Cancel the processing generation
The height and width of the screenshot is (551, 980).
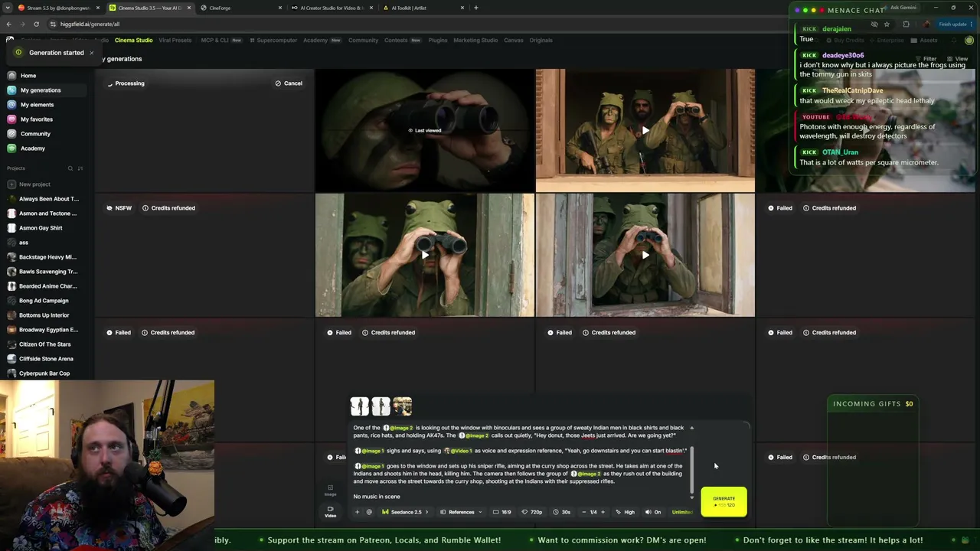[289, 83]
